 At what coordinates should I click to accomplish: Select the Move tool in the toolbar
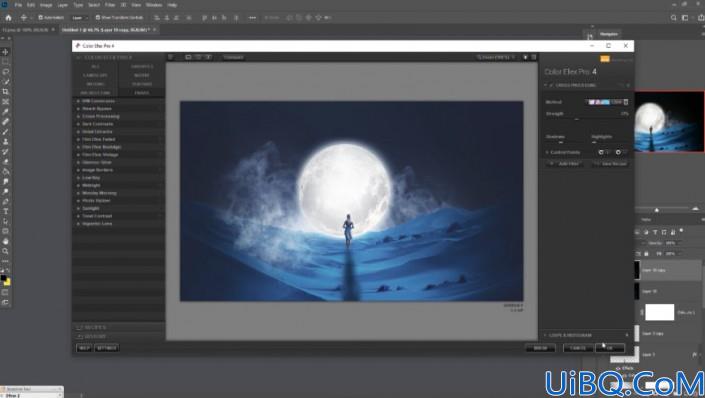[5, 52]
